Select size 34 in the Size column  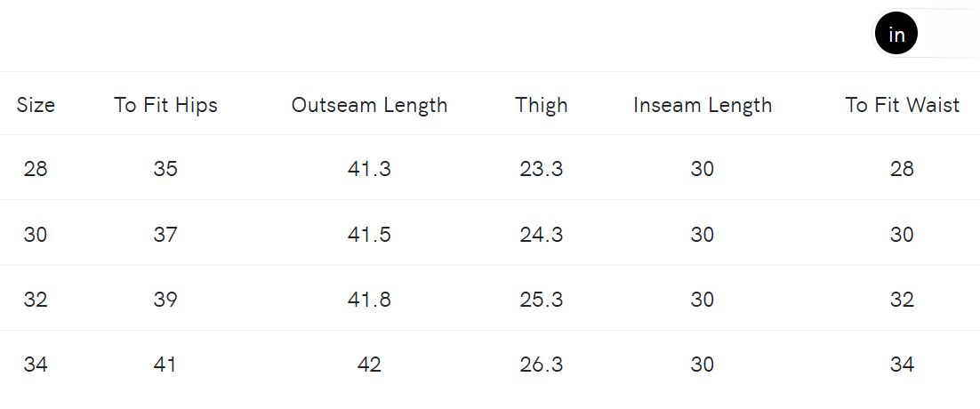point(36,365)
